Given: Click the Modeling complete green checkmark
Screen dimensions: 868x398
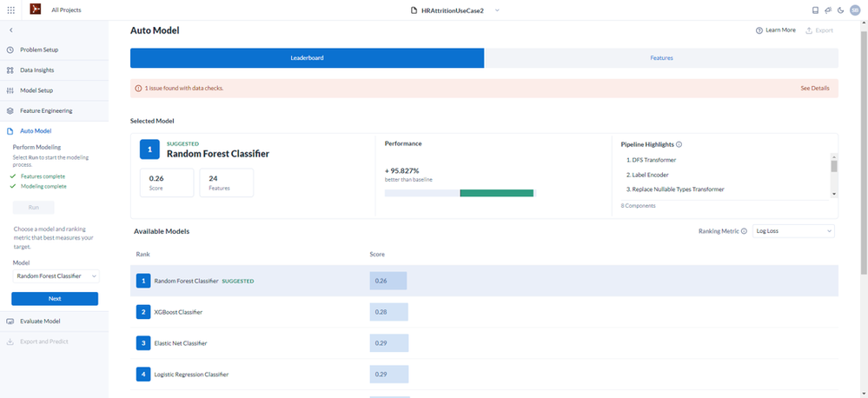Looking at the screenshot, I should click(x=13, y=187).
